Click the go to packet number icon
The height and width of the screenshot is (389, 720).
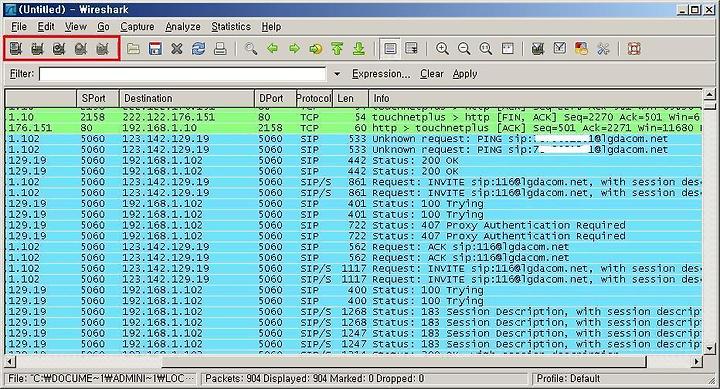click(x=316, y=48)
